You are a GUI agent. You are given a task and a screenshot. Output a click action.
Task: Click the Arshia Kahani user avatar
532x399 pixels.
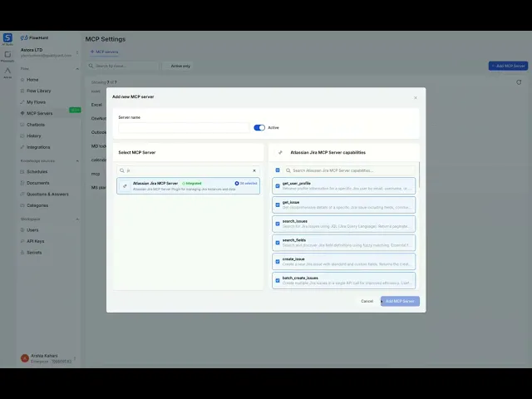click(24, 358)
